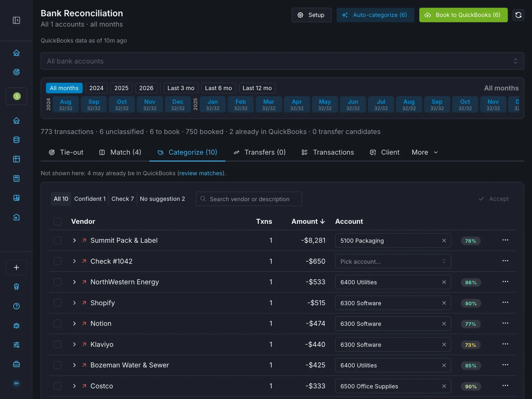The image size is (532, 399).
Task: Select the Last 6 mo filter
Action: click(218, 88)
